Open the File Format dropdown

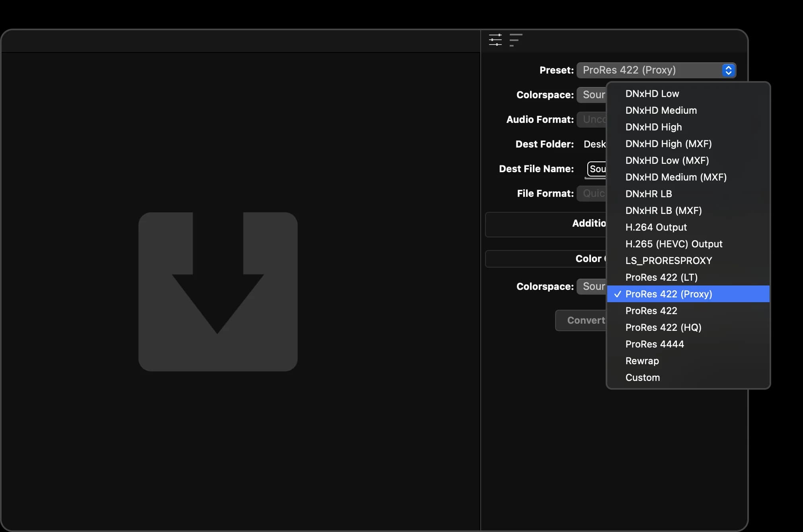[592, 193]
